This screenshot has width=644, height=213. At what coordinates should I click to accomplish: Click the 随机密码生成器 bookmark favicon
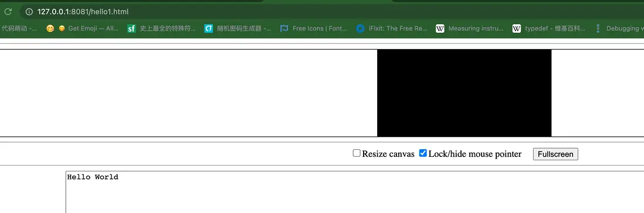coord(209,29)
